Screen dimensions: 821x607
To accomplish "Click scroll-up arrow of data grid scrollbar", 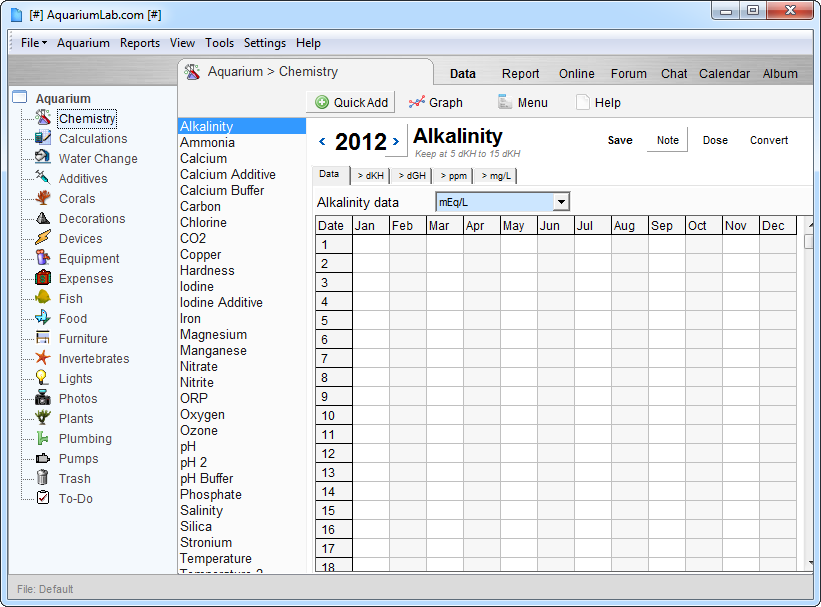I will 810,225.
